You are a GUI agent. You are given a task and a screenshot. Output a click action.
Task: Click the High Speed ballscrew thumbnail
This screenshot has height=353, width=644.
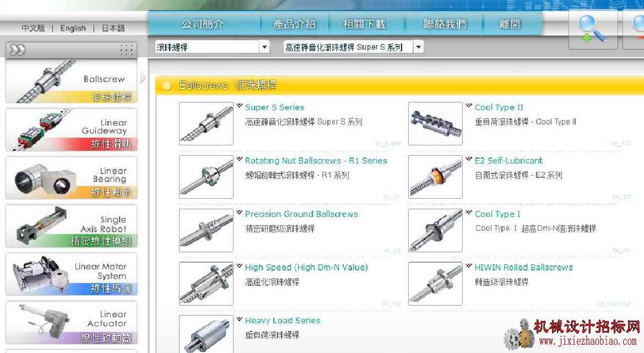point(206,284)
